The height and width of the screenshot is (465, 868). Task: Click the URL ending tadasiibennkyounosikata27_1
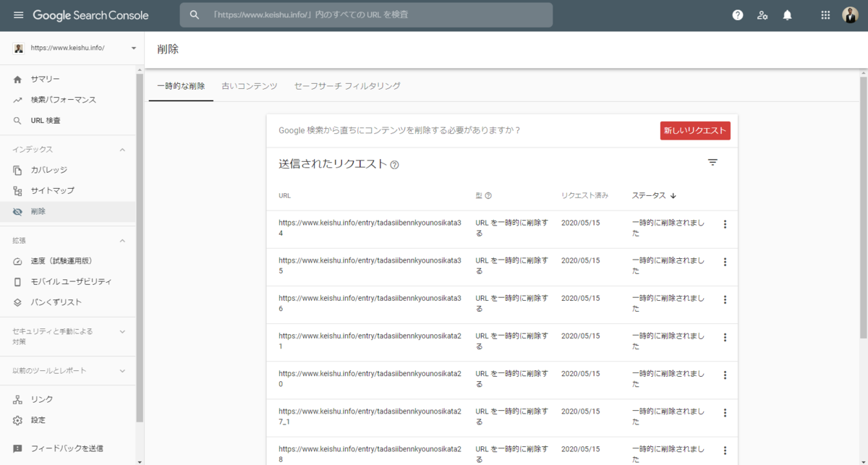coord(370,417)
